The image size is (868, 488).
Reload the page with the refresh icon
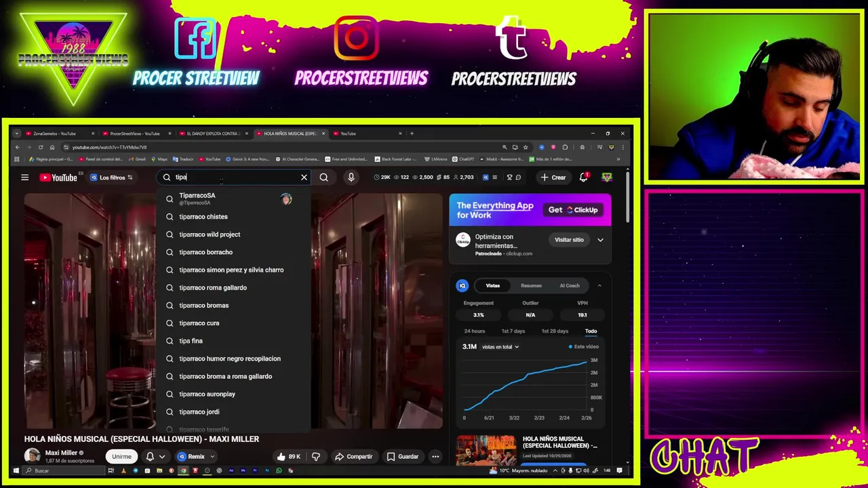[41, 147]
